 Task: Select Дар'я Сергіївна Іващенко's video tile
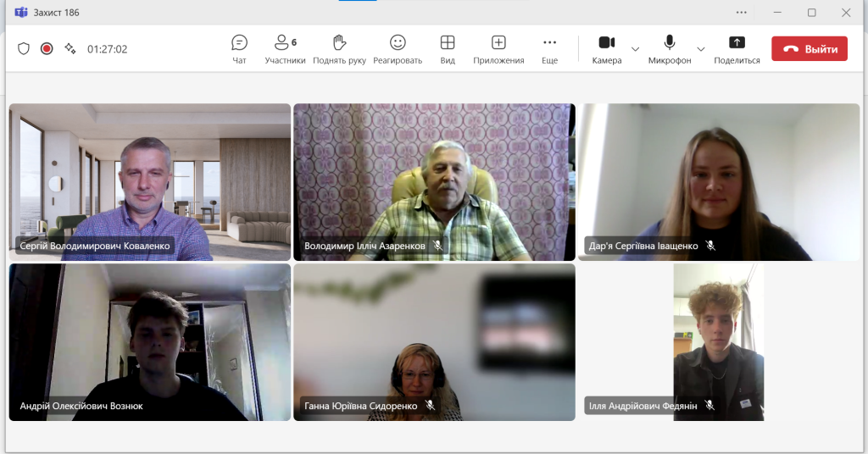pyautogui.click(x=719, y=181)
